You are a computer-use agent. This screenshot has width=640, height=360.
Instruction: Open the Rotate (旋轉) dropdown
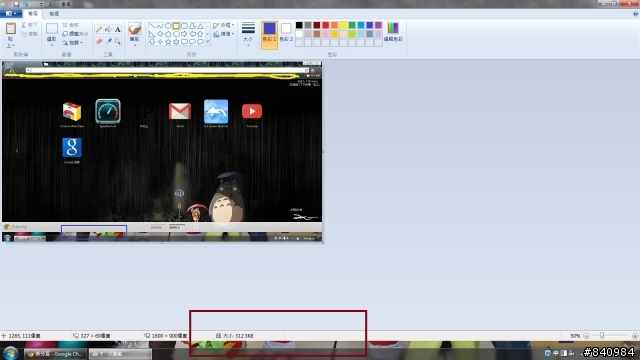point(73,42)
